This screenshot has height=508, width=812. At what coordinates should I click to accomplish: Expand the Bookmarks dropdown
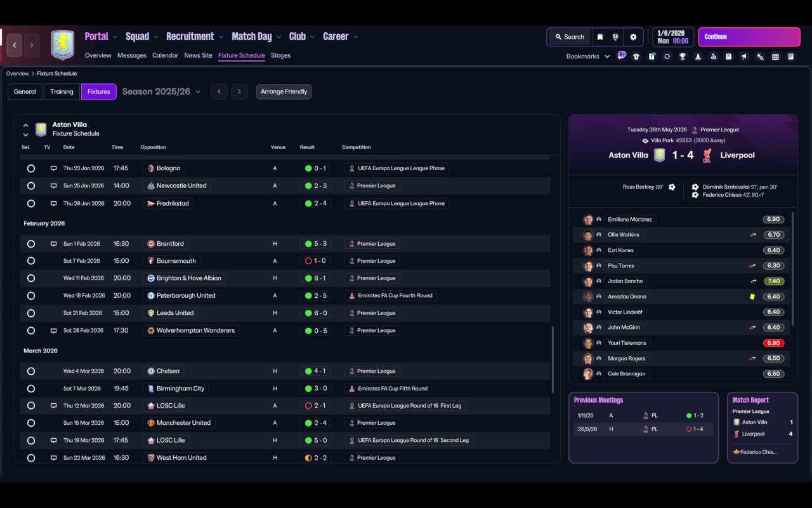click(588, 57)
